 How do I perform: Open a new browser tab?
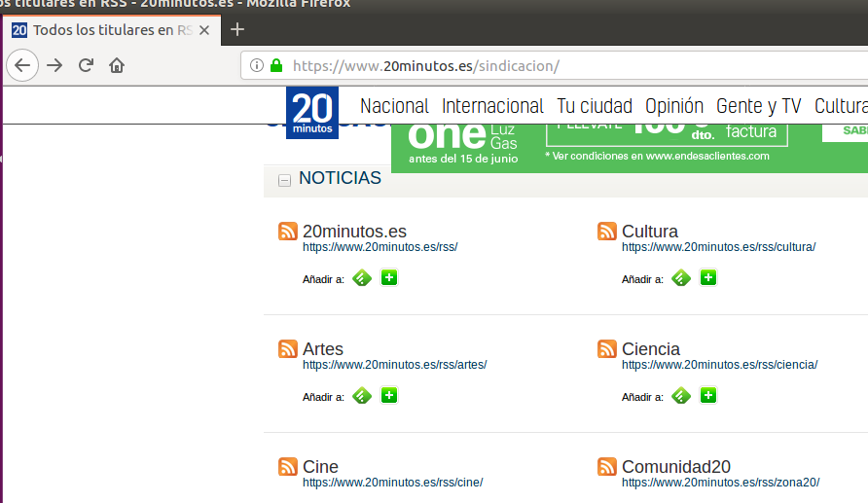[236, 29]
